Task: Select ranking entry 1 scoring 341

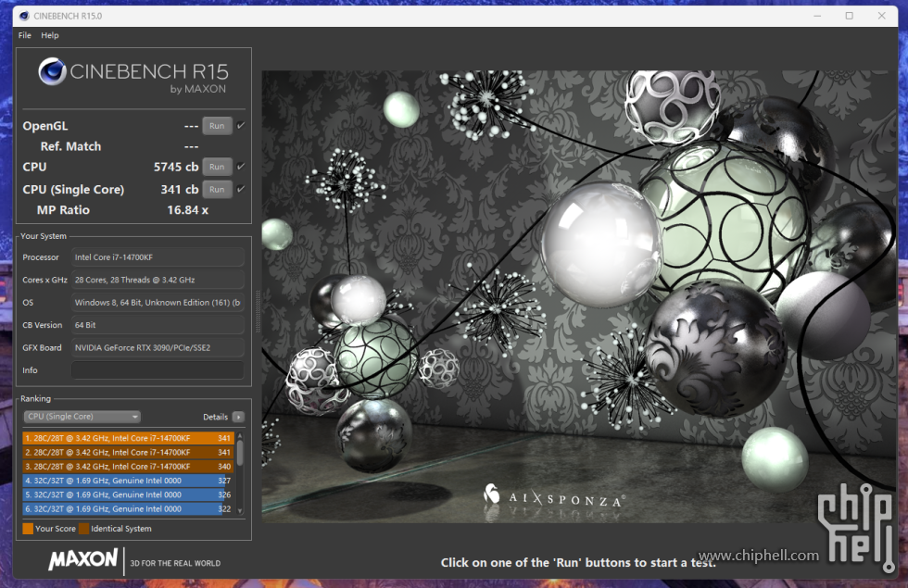Action: click(128, 438)
